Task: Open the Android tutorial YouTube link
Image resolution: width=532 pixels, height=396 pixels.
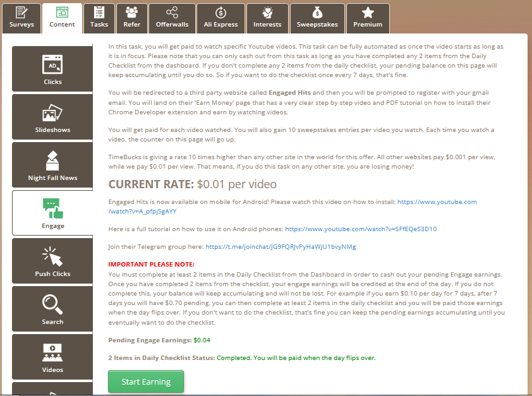Action: tap(361, 229)
